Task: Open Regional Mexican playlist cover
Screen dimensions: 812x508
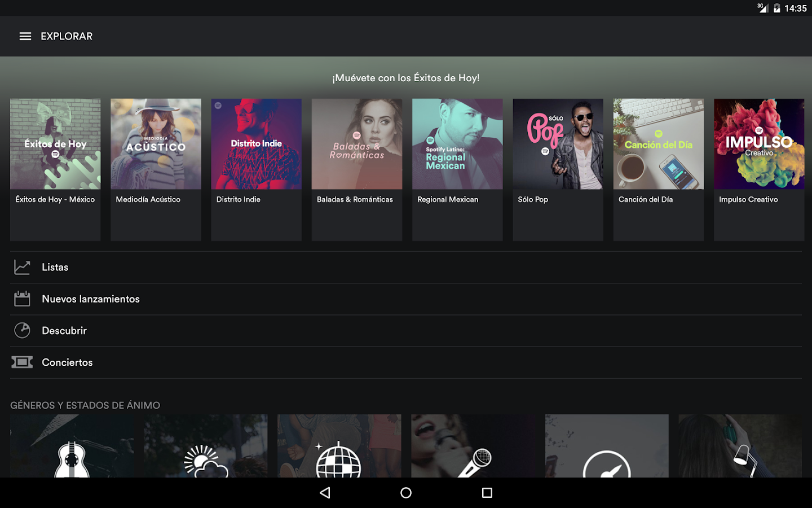Action: click(x=457, y=144)
